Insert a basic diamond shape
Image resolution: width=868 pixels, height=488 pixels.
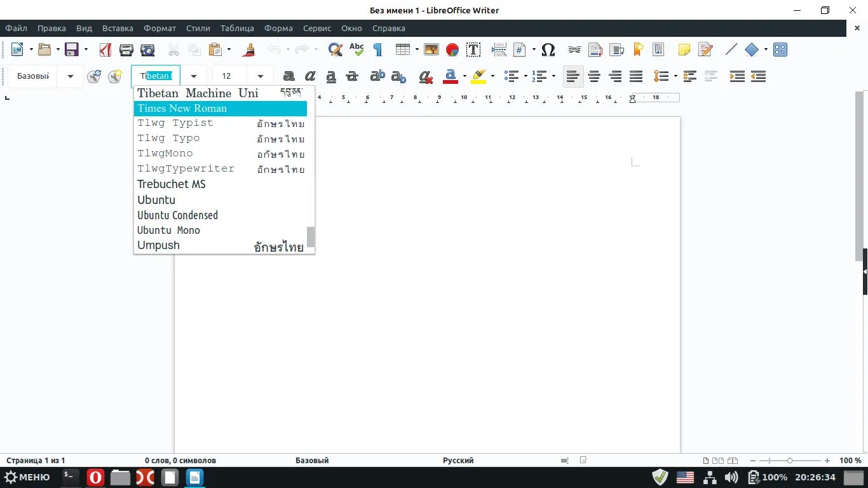(x=752, y=50)
